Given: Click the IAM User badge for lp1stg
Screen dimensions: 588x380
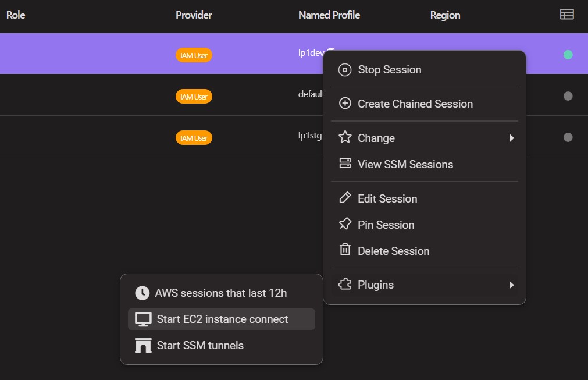Looking at the screenshot, I should tap(194, 138).
